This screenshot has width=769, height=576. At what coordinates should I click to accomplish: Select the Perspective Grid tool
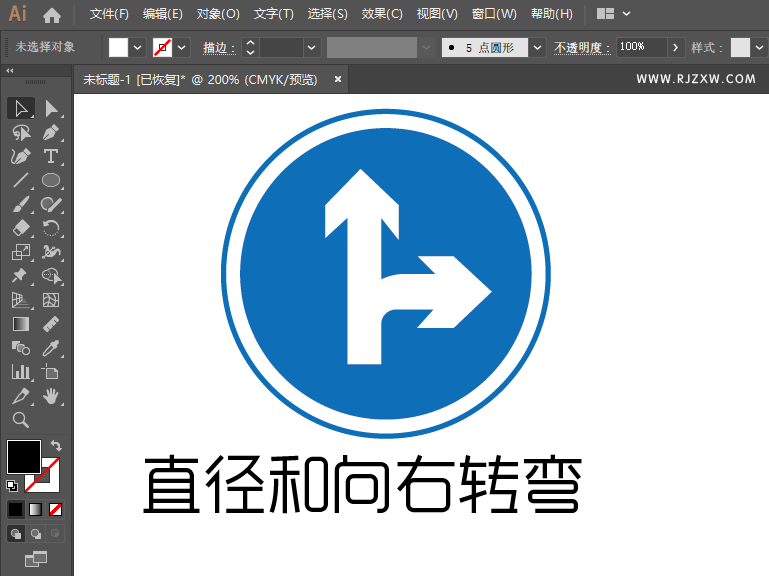click(21, 300)
